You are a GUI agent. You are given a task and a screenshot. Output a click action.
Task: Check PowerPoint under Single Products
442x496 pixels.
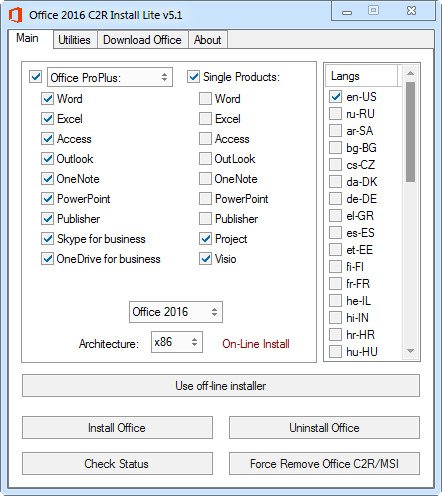205,199
